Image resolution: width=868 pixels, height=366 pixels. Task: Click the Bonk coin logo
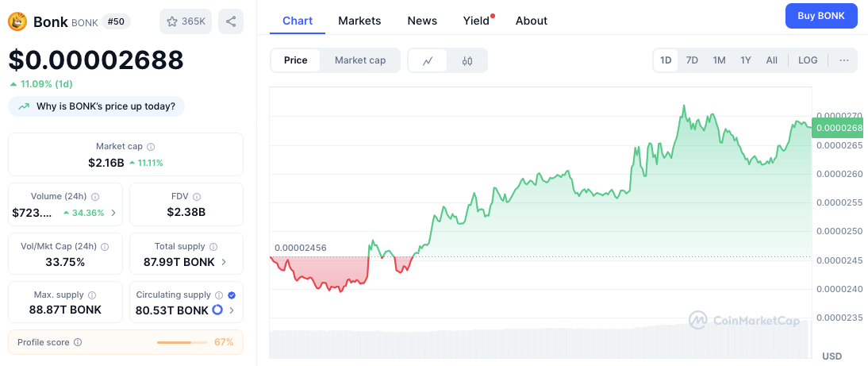coord(17,22)
